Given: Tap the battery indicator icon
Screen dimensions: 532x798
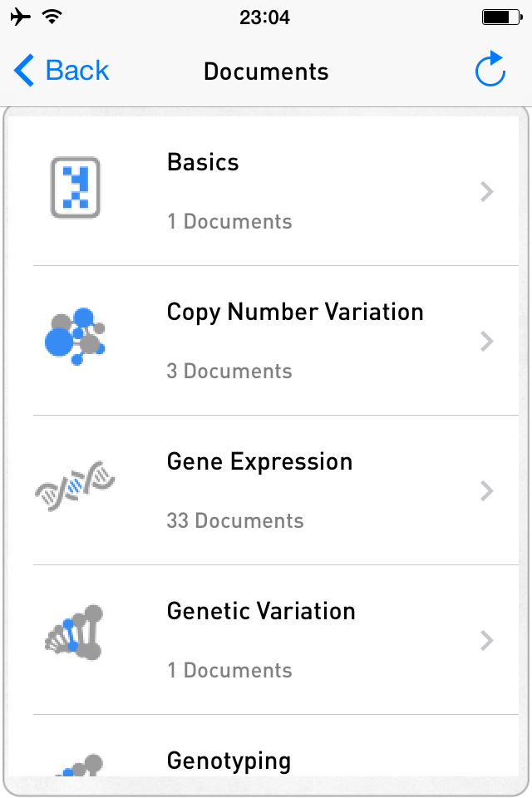Looking at the screenshot, I should pos(500,17).
